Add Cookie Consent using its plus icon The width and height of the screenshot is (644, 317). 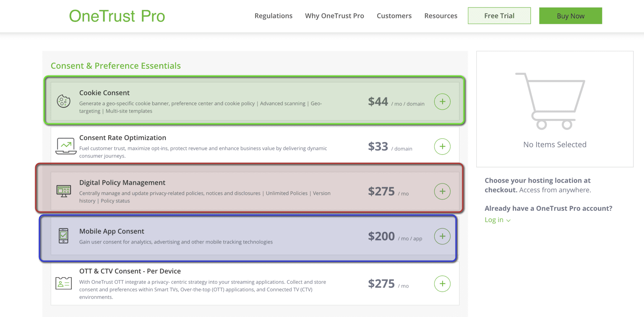(442, 101)
